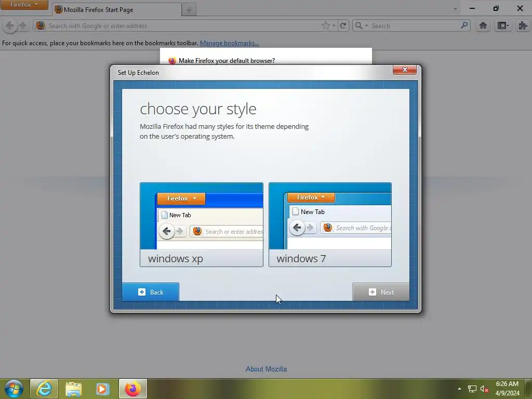Open the Windows Start menu
This screenshot has width=532, height=399.
[14, 389]
